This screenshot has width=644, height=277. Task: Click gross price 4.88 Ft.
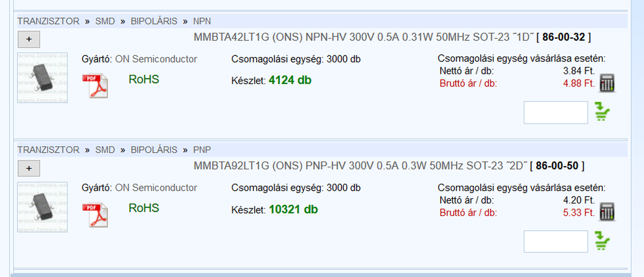(579, 83)
